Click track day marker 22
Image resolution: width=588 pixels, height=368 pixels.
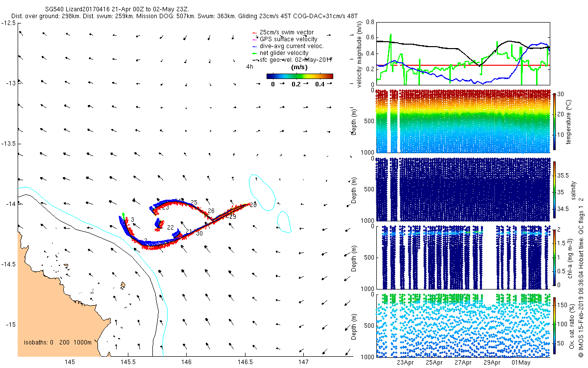tap(171, 227)
